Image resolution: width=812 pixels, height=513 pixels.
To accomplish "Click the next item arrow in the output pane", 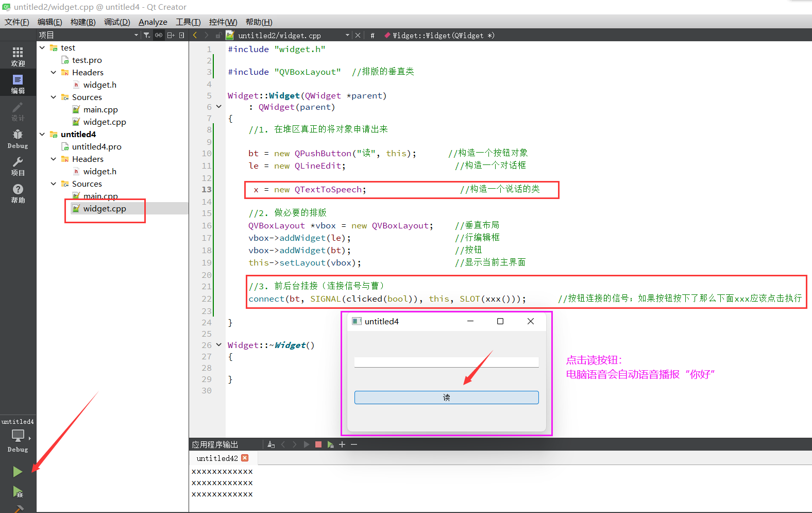I will point(295,444).
